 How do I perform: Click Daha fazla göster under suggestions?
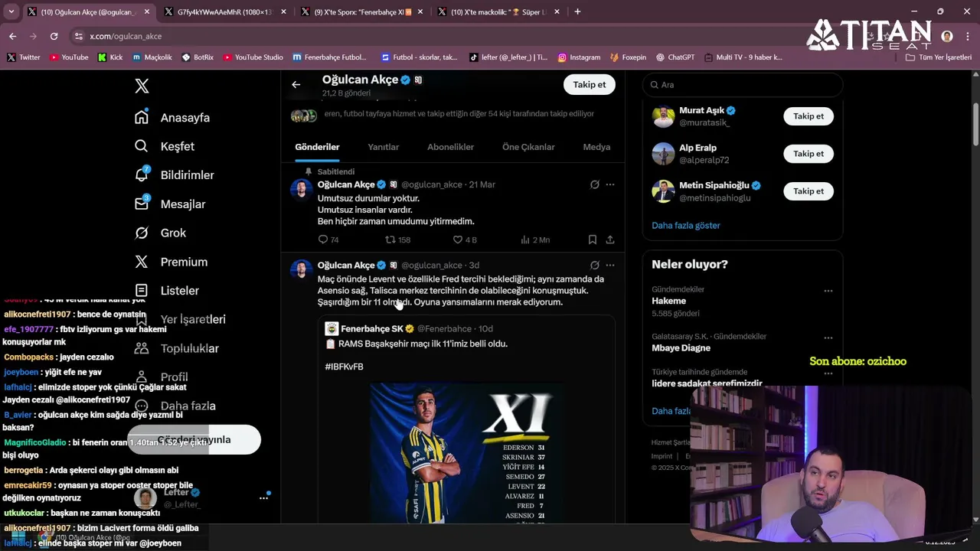click(x=686, y=226)
